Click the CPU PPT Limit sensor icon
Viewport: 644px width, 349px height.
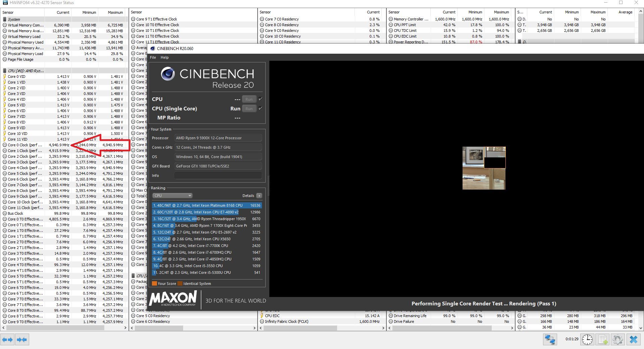tap(391, 25)
